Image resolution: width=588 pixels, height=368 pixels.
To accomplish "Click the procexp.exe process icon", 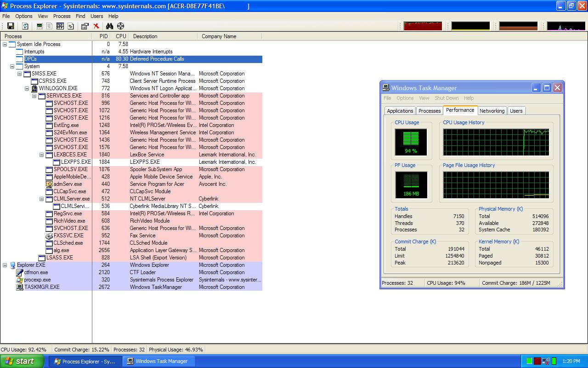I will click(x=20, y=280).
